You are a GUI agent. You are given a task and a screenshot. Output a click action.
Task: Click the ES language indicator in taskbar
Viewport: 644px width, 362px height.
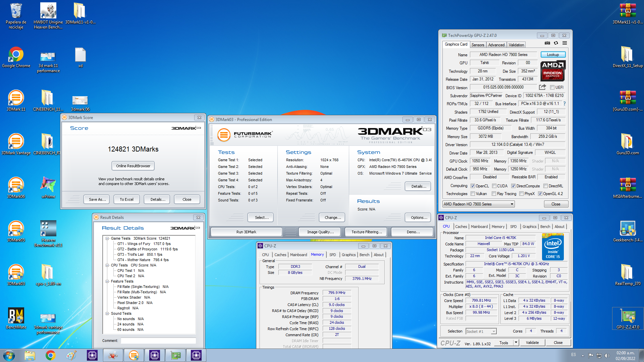tap(574, 355)
